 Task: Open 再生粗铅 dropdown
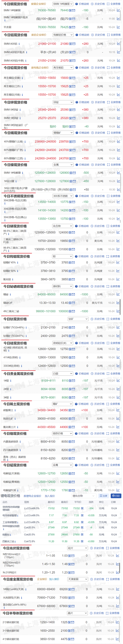click(63, 68)
